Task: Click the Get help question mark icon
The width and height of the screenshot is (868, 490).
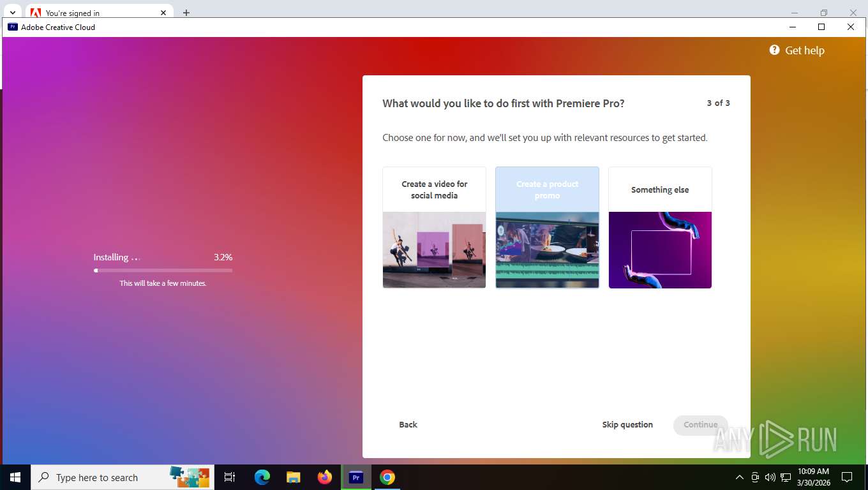Action: 774,50
